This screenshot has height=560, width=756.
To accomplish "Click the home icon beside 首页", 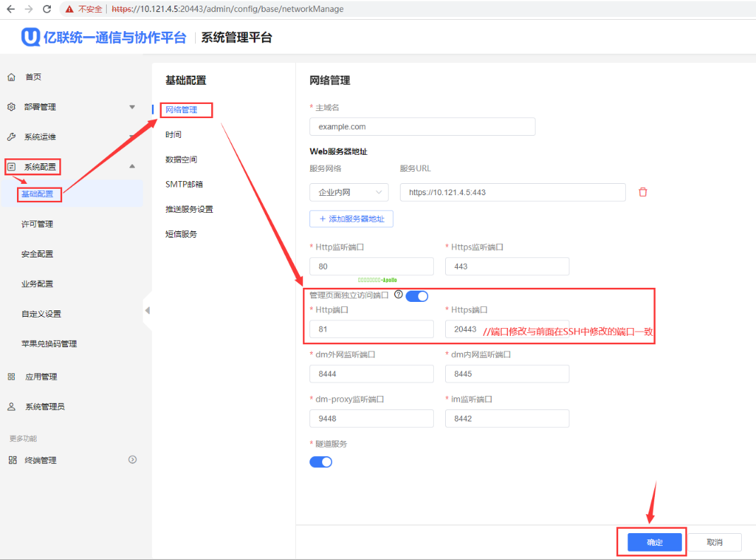I will click(x=11, y=77).
